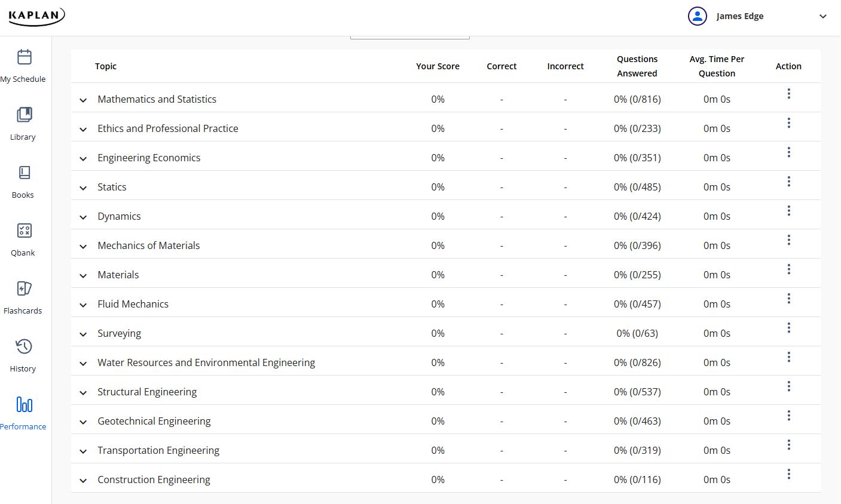Click 0% (0/63) in Surveying row

pos(637,333)
